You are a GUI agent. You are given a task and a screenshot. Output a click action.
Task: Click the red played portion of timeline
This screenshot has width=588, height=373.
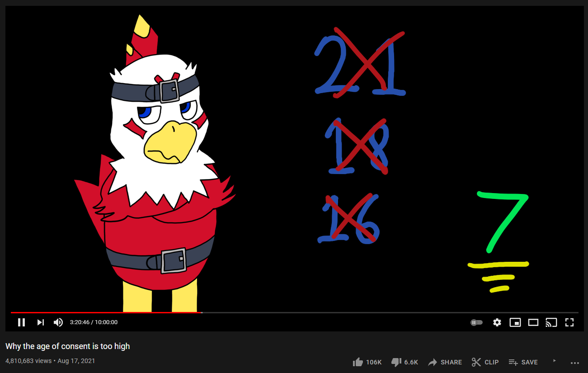(x=106, y=312)
